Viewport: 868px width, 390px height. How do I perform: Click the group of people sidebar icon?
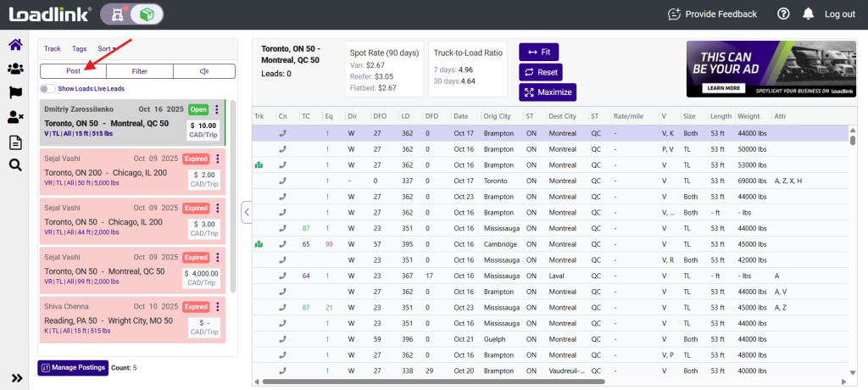(15, 70)
